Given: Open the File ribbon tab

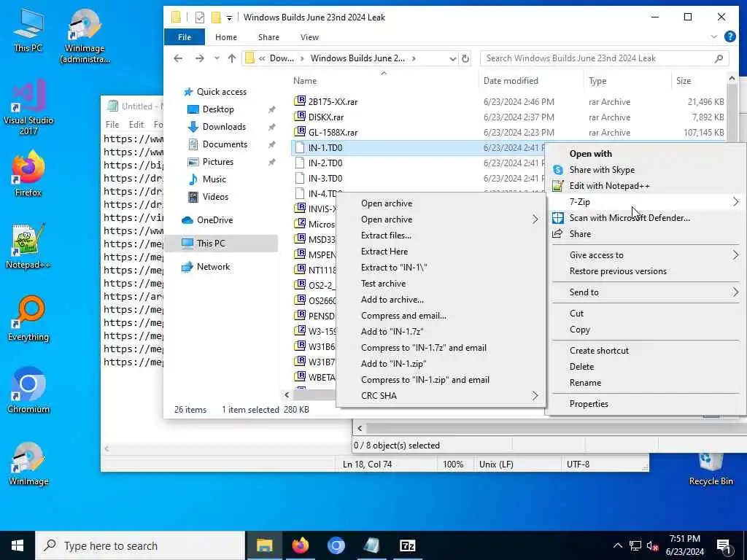Looking at the screenshot, I should coord(185,37).
